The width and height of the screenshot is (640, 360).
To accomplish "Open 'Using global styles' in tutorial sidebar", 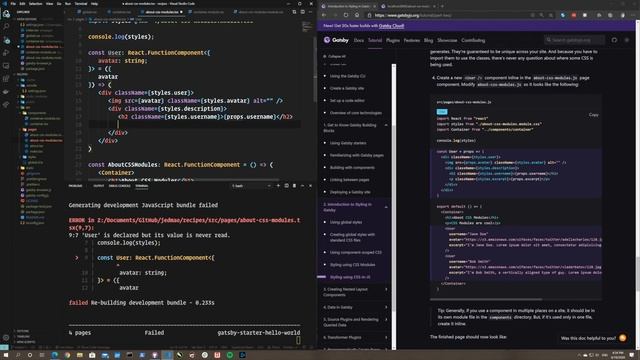I will click(346, 222).
